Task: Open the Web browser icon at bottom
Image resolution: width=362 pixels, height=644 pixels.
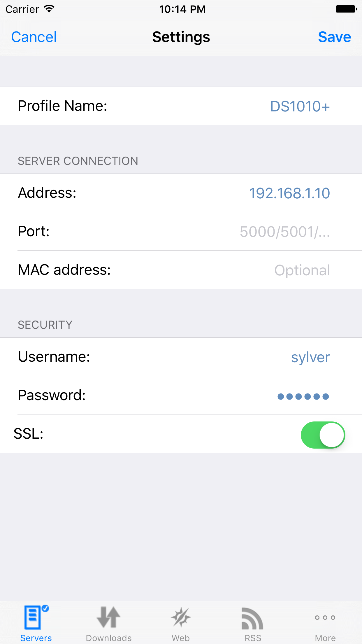Action: coord(181,617)
